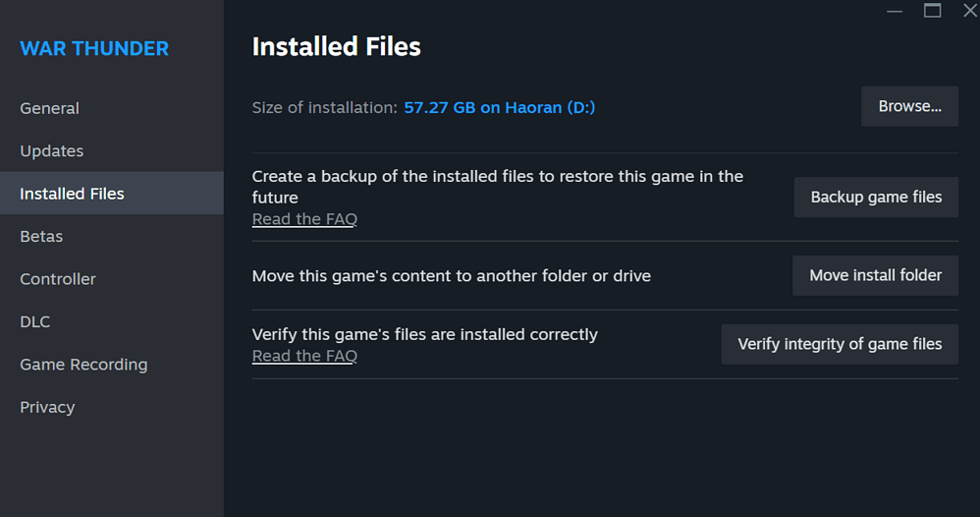Switch to the Betas tab
The width and height of the screenshot is (980, 517).
click(x=41, y=237)
